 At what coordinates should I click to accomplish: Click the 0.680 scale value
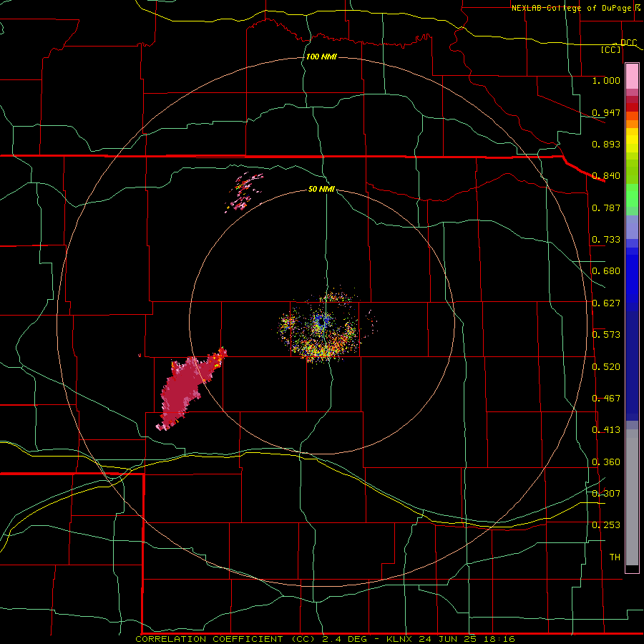point(606,271)
